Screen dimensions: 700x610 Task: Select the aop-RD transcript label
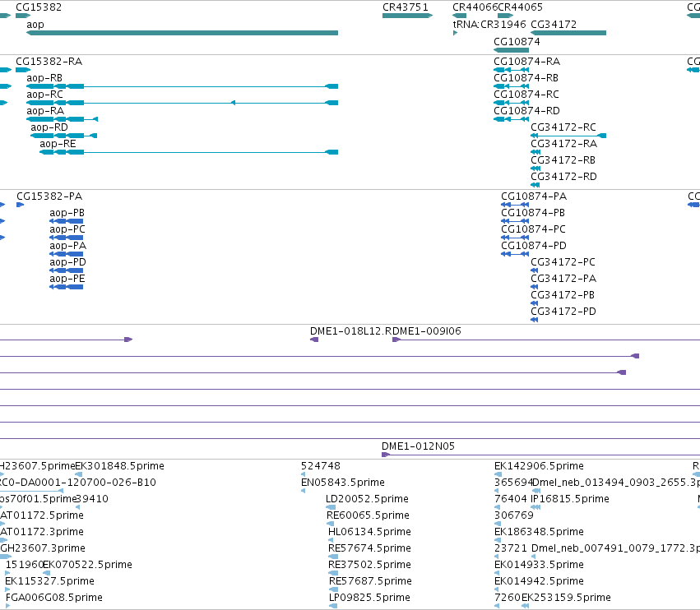[x=49, y=127]
